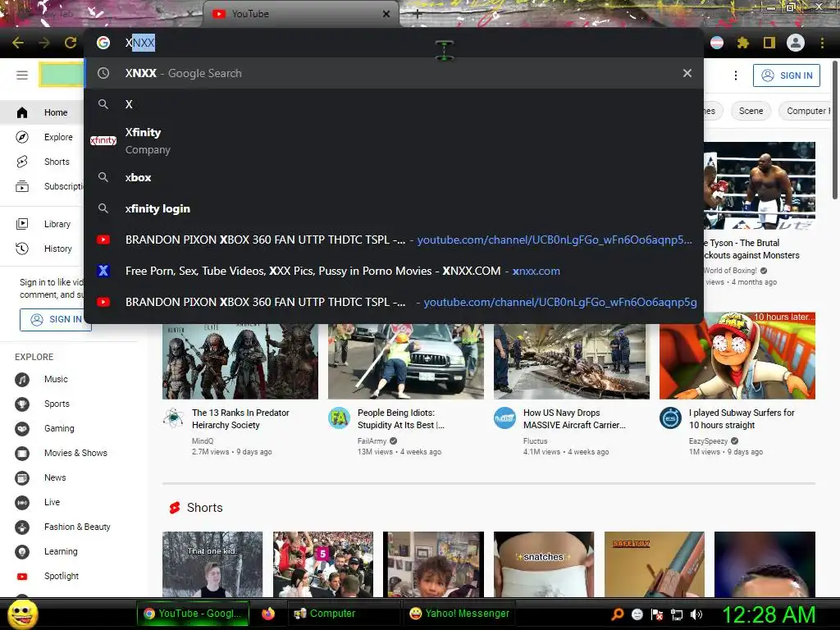Open the MindQ channel link
This screenshot has width=840, height=630.
203,441
